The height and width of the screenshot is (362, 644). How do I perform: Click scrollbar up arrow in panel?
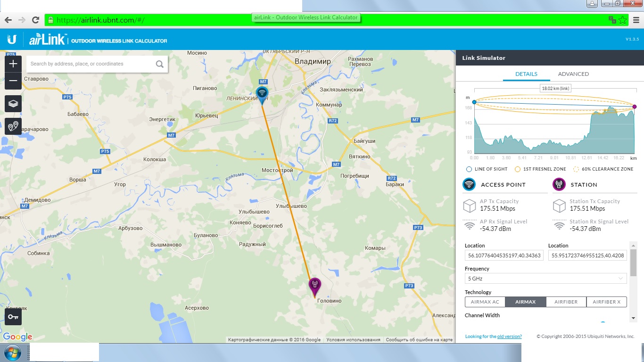tap(633, 245)
